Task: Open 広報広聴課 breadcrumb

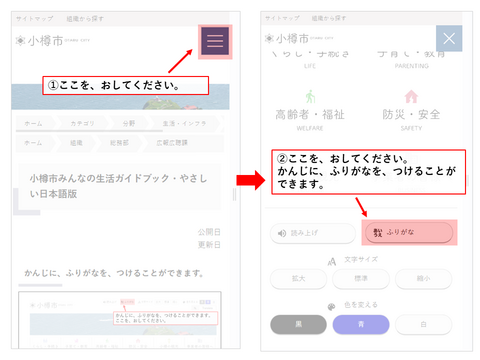Action: (x=172, y=143)
